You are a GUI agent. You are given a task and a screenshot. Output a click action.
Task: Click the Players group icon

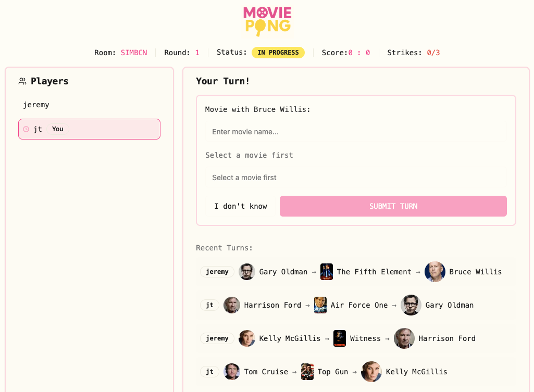pyautogui.click(x=22, y=81)
